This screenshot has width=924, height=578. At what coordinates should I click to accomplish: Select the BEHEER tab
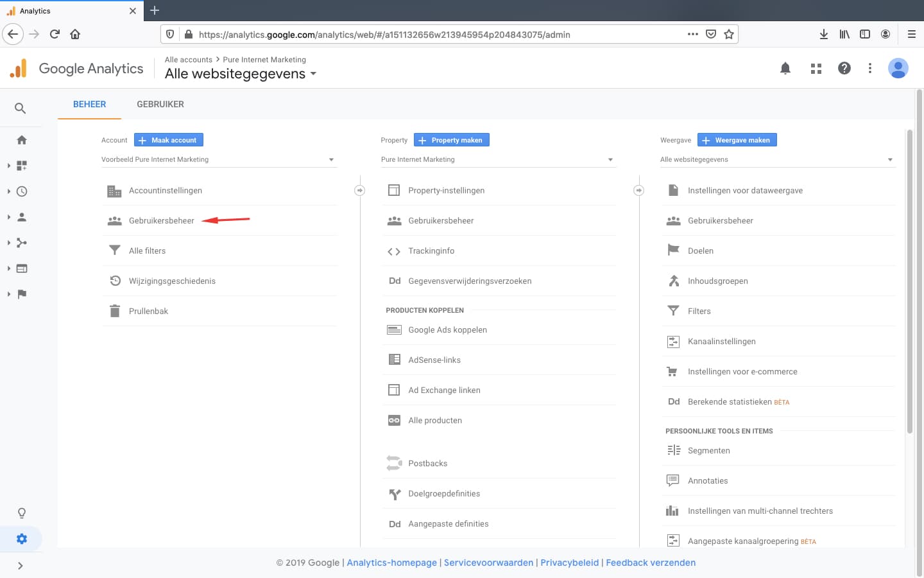89,104
